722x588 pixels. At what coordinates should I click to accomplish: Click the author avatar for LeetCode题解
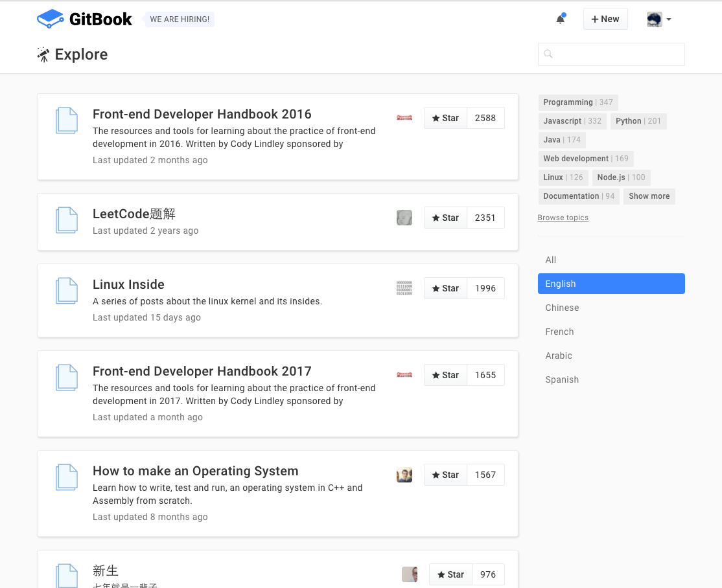(404, 218)
